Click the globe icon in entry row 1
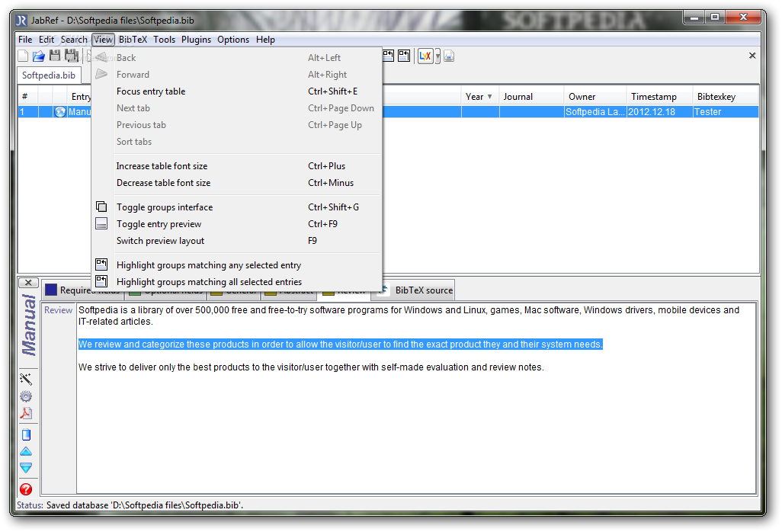Image resolution: width=782 pixels, height=532 pixels. 60,112
